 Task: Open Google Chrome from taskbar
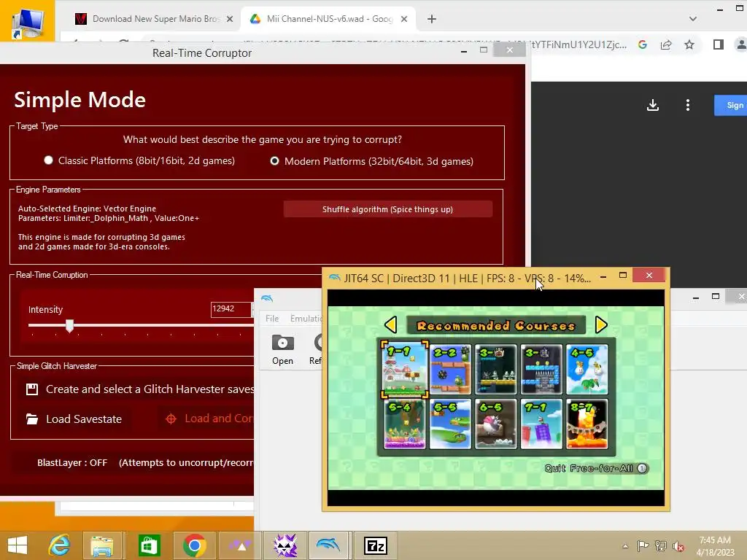click(x=194, y=545)
